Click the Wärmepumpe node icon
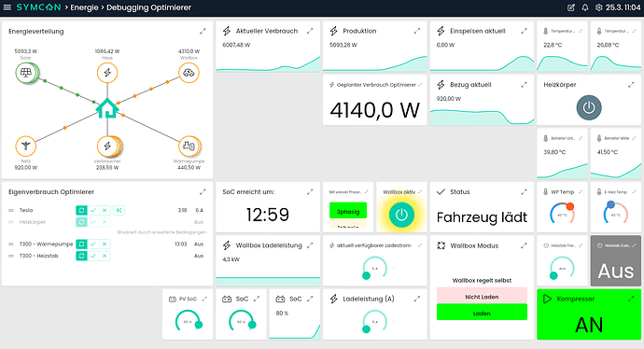 click(x=189, y=146)
